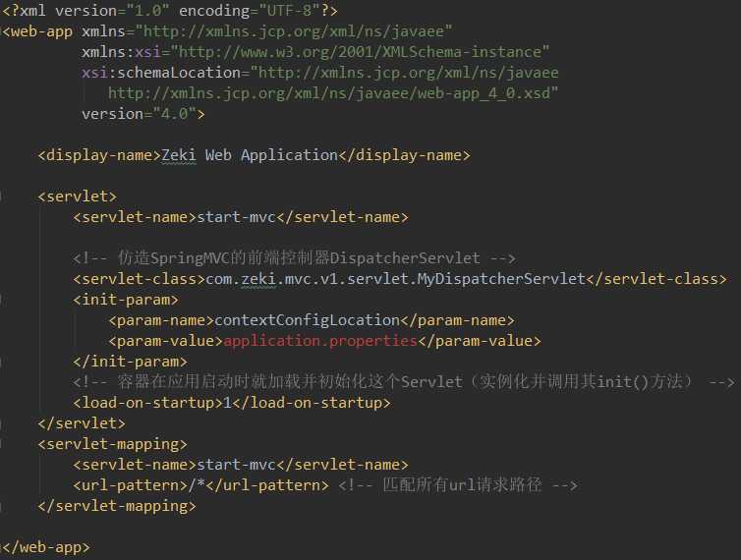Place cursor on load-on-startup value 1

click(227, 403)
